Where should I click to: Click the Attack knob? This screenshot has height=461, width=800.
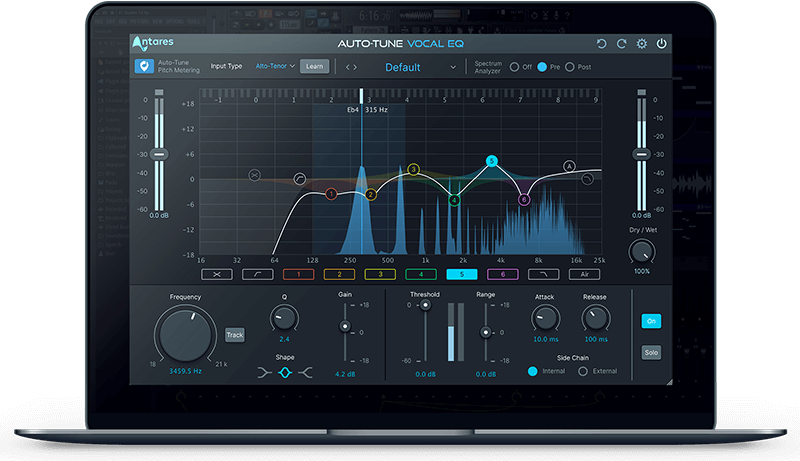[545, 318]
